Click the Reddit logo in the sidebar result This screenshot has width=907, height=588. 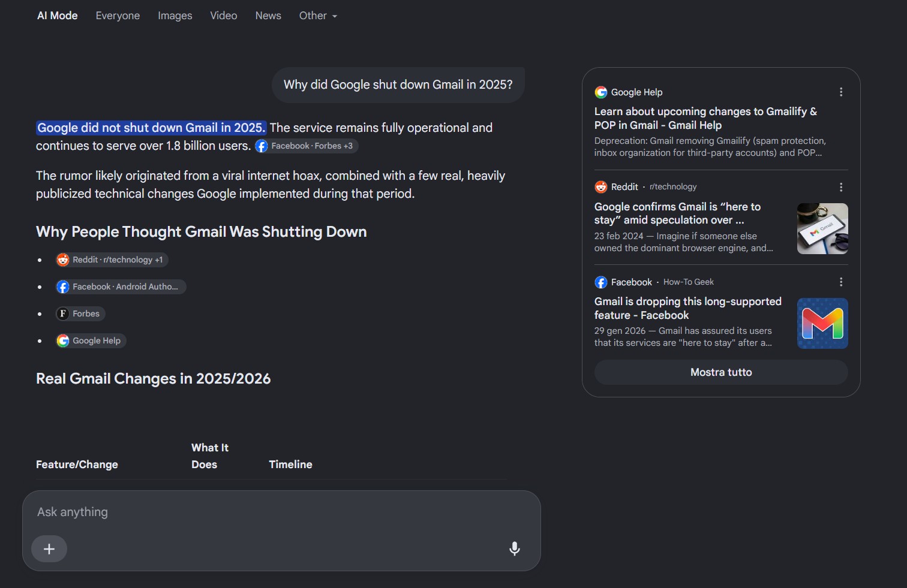[600, 187]
